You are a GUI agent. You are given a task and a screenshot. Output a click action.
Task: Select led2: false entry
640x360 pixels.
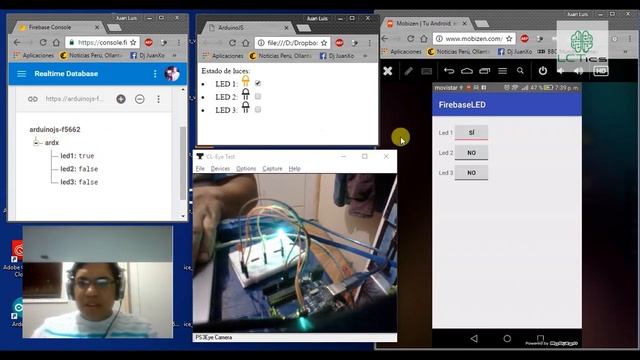(79, 169)
